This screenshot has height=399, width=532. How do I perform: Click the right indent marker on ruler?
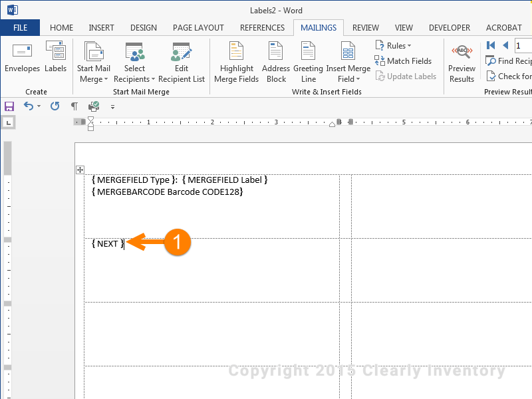point(332,124)
